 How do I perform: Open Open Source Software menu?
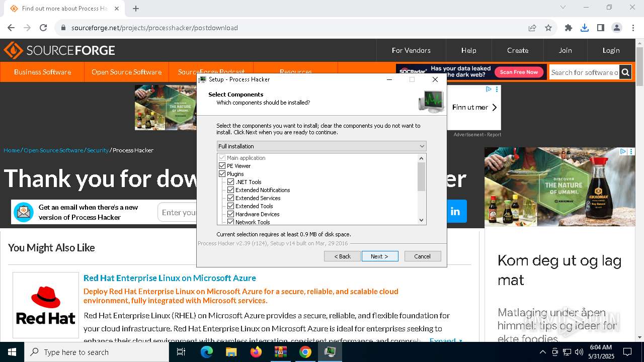tap(126, 72)
